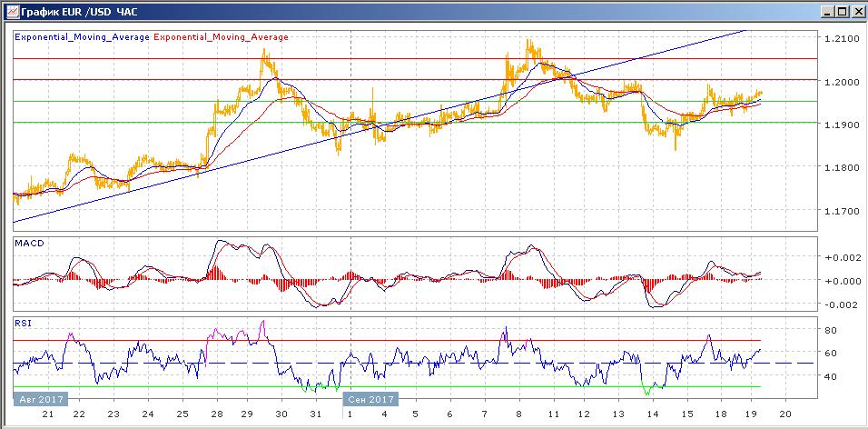Image resolution: width=868 pixels, height=429 pixels.
Task: Click the 1.2000 price axis label
Action: coord(839,82)
